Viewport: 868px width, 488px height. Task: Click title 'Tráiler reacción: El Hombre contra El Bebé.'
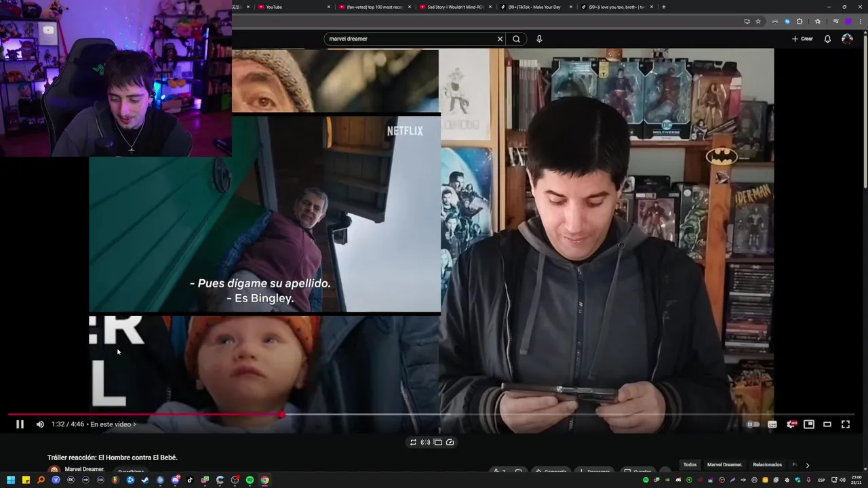(x=113, y=457)
